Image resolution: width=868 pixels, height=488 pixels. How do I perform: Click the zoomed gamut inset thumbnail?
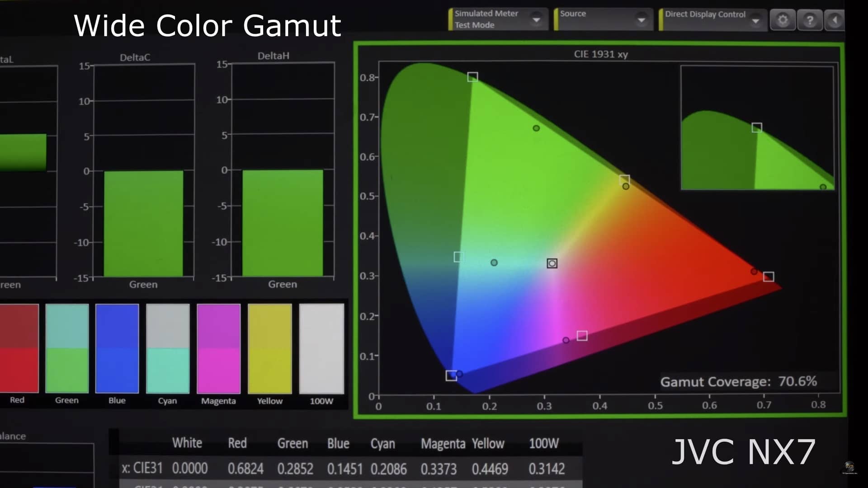point(758,128)
